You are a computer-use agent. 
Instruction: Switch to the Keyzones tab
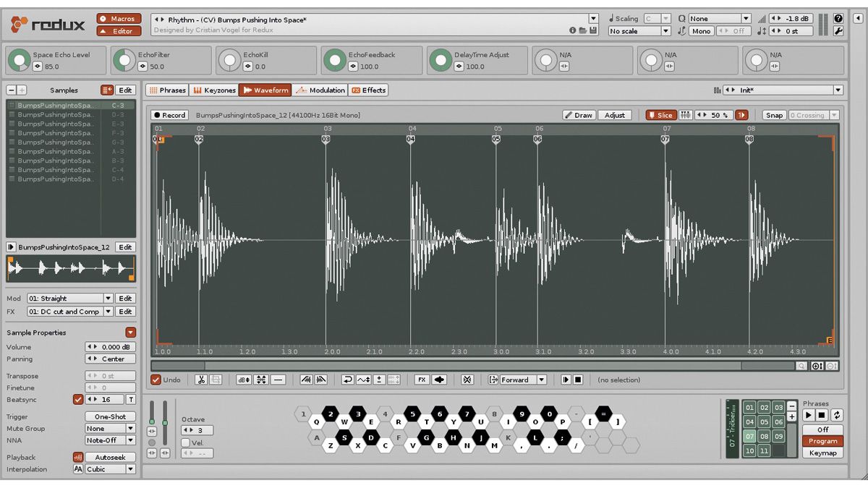[214, 90]
